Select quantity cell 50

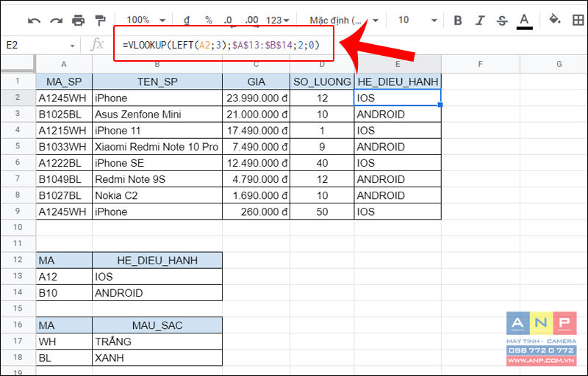(x=322, y=211)
